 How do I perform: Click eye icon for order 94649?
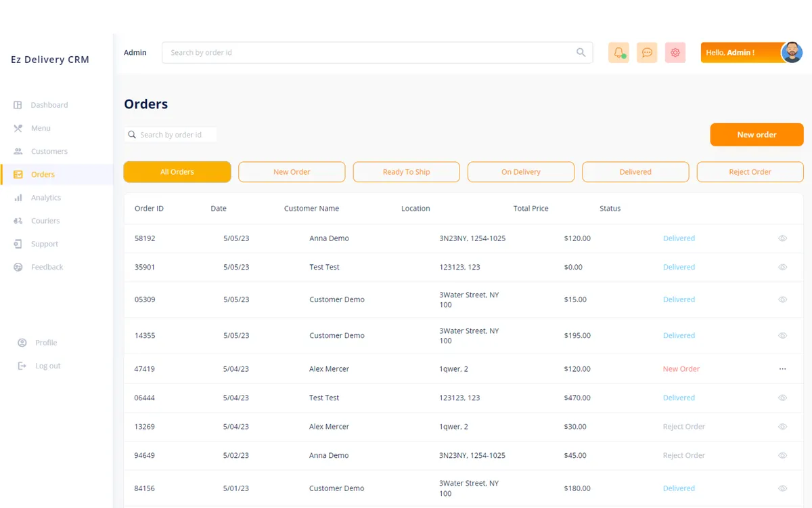point(782,455)
